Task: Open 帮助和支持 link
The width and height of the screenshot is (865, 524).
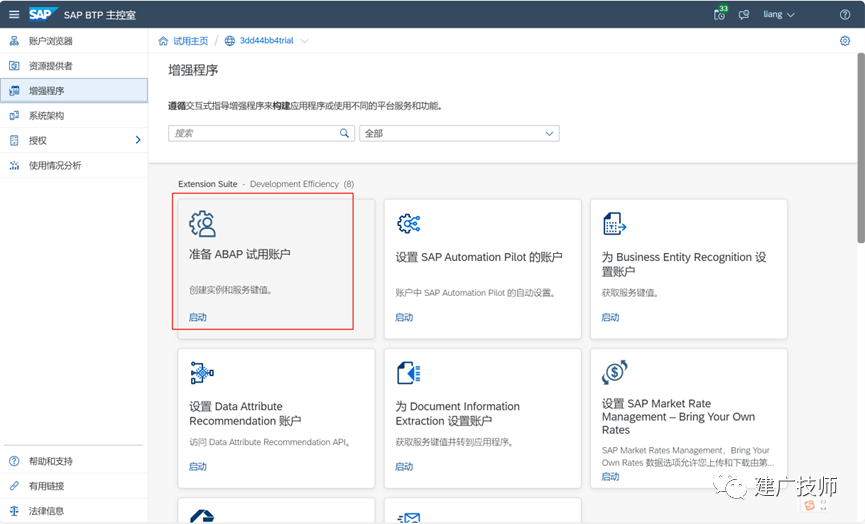Action: [74, 461]
